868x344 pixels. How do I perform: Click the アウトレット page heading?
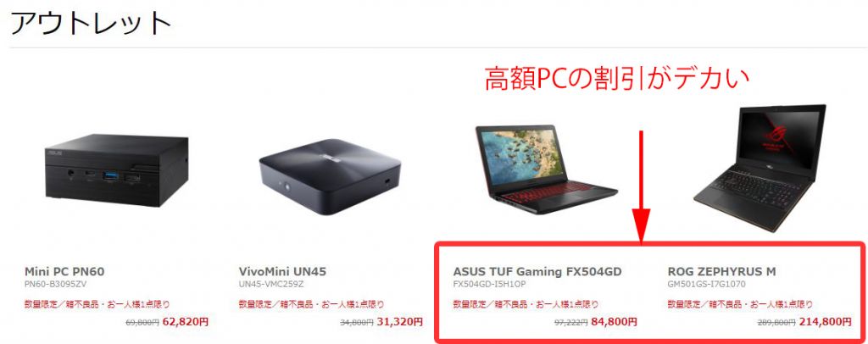pyautogui.click(x=91, y=23)
